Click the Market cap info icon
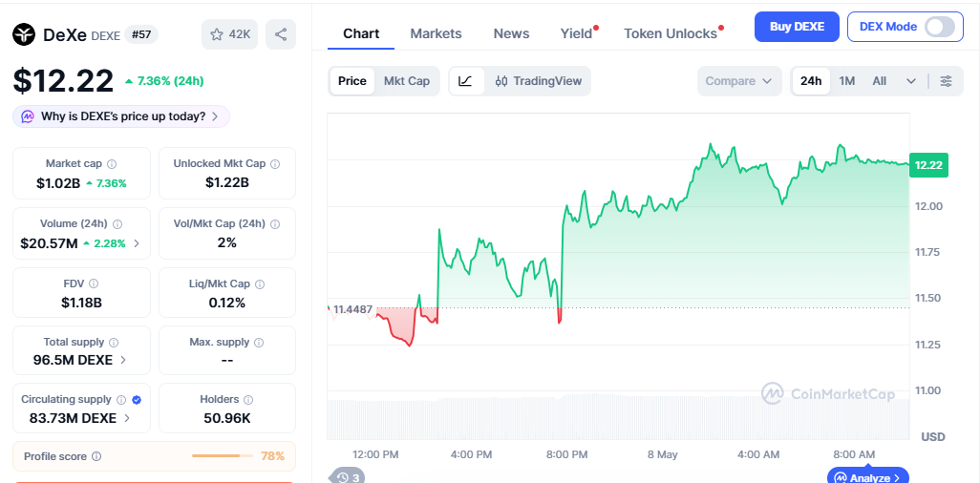 point(112,164)
